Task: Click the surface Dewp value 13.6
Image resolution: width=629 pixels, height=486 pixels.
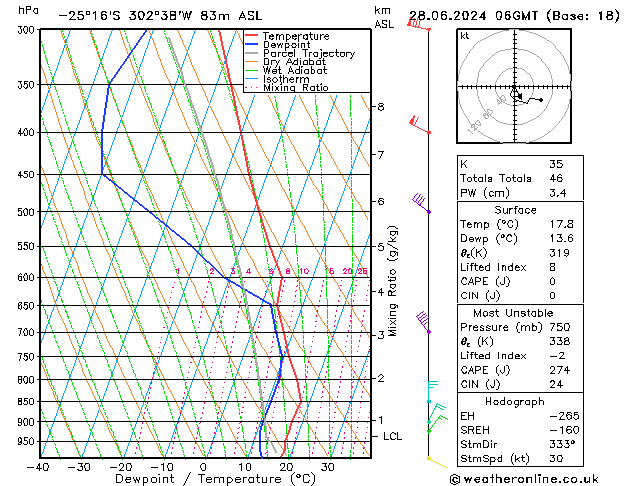Action: coord(561,239)
